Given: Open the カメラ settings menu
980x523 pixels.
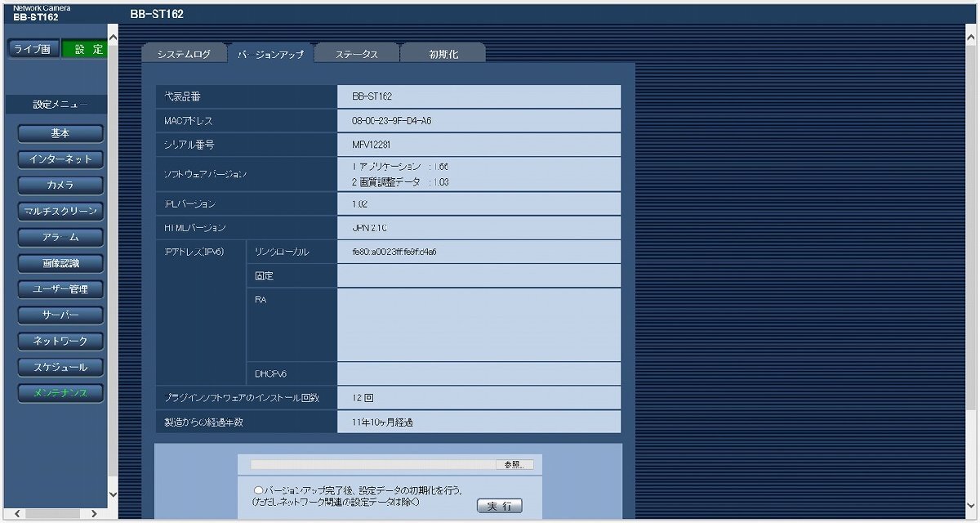Looking at the screenshot, I should 61,186.
